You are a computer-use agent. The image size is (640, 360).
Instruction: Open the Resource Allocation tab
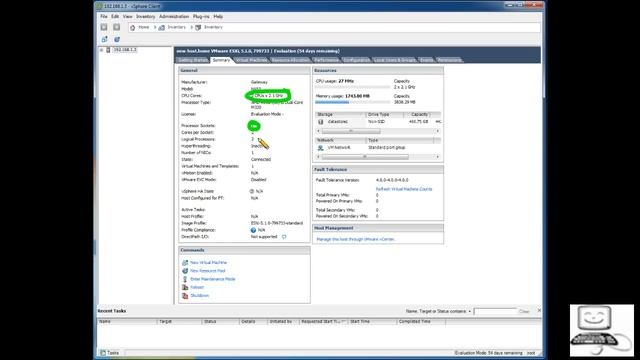290,60
